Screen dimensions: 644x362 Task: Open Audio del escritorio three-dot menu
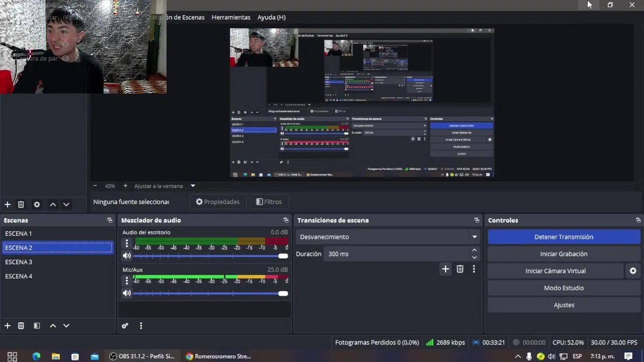click(127, 244)
